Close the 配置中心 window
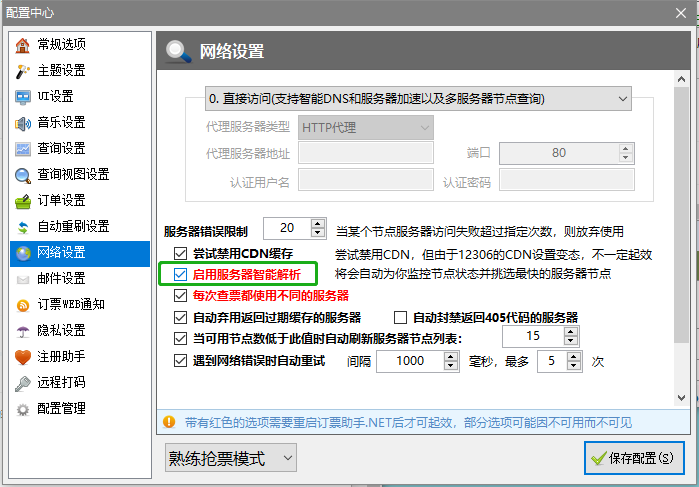 click(x=681, y=13)
